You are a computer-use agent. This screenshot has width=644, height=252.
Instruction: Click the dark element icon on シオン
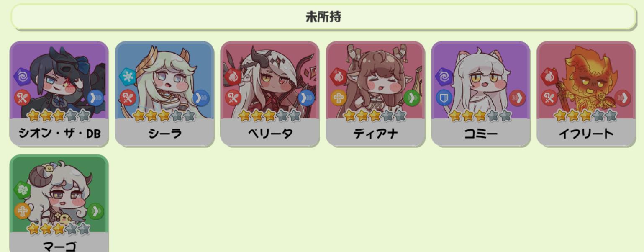coord(22,77)
